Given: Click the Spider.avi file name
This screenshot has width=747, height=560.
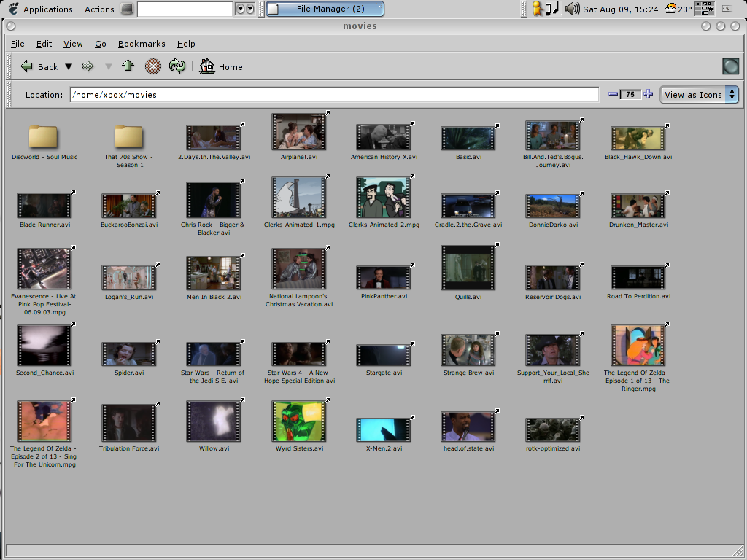Looking at the screenshot, I should [x=129, y=373].
